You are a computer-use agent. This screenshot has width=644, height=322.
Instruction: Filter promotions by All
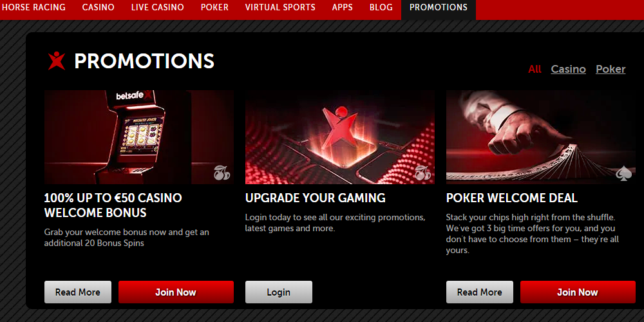point(535,69)
